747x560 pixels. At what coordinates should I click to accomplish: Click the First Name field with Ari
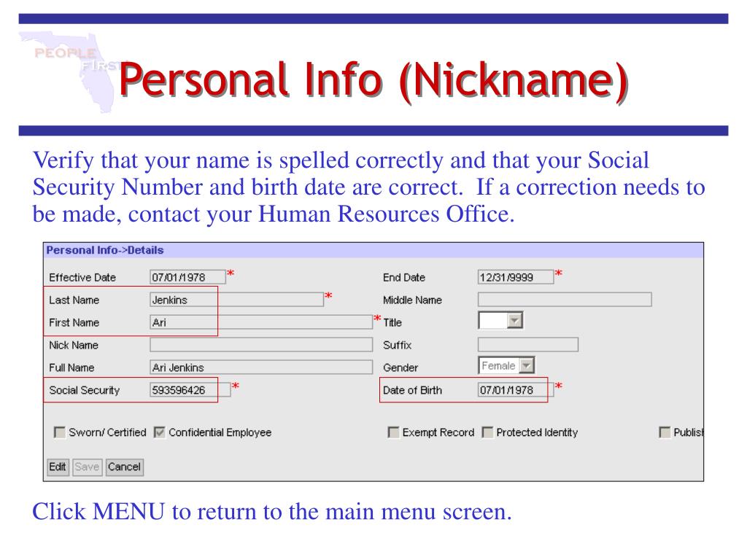tap(261, 322)
